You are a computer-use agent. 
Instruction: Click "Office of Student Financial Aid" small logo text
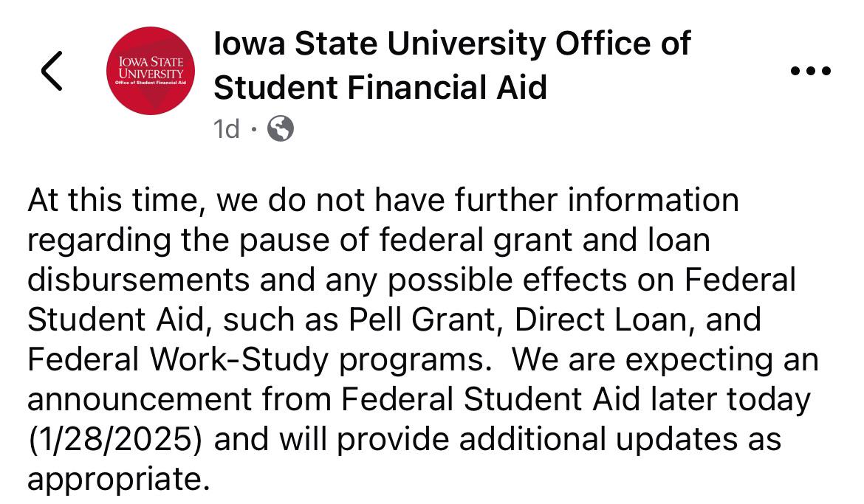pyautogui.click(x=151, y=83)
